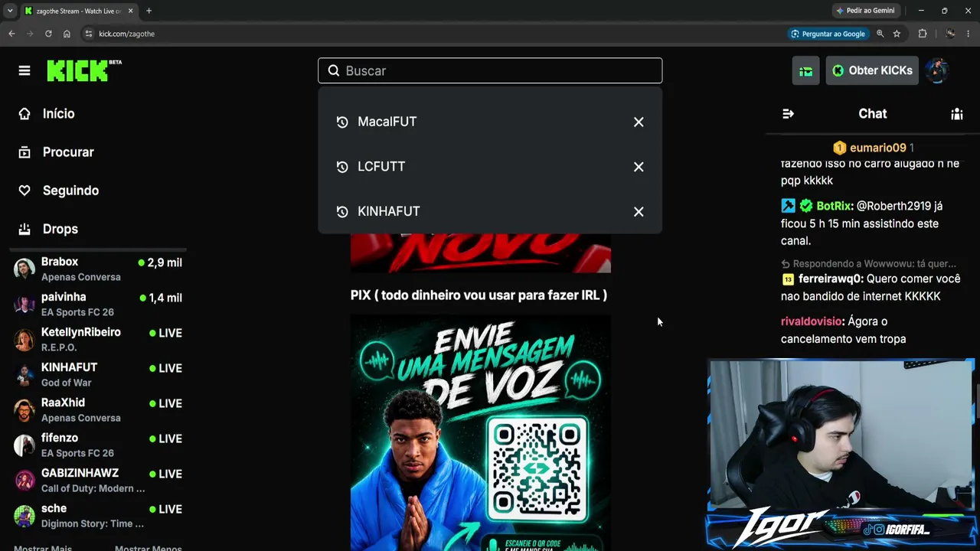Screen dimensions: 980x551
Task: Click the RaaXhid channel avatar
Action: (x=24, y=409)
